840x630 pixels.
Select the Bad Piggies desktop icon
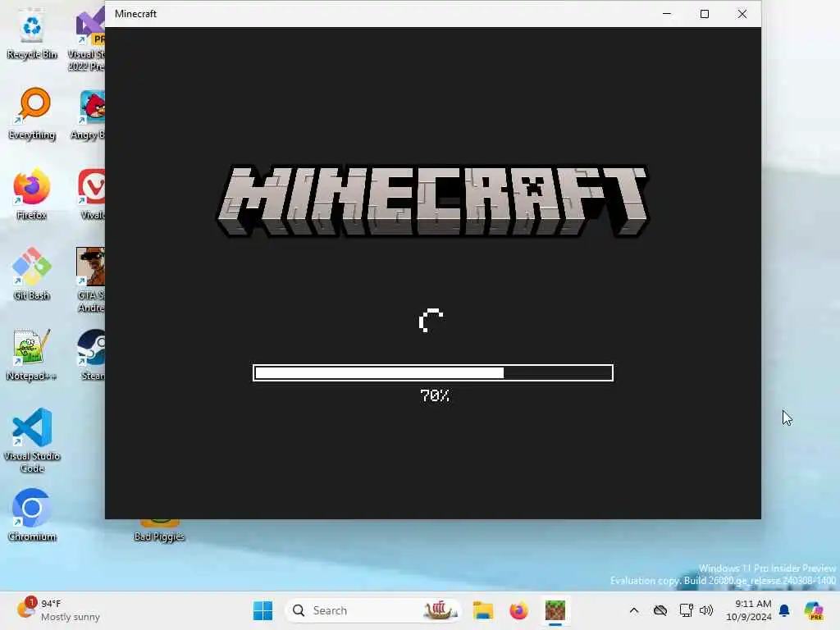159,532
